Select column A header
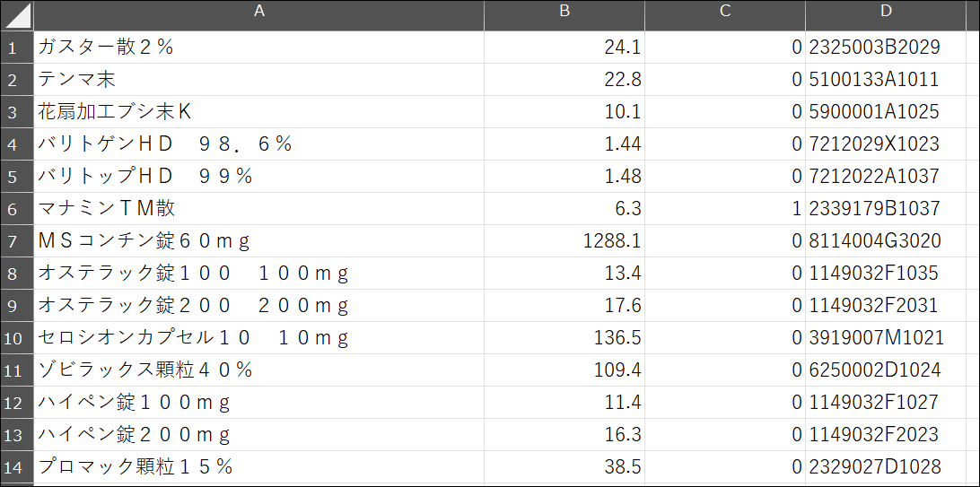 pyautogui.click(x=258, y=15)
